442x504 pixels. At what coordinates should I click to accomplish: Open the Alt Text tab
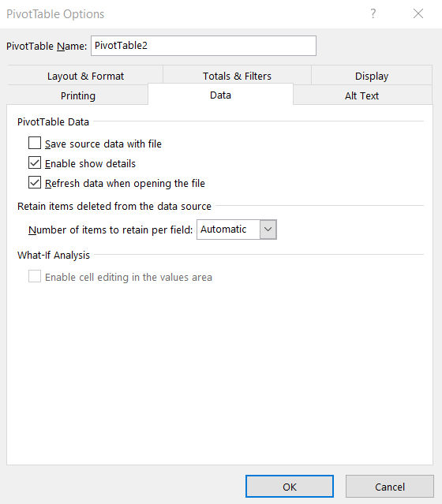coord(362,95)
